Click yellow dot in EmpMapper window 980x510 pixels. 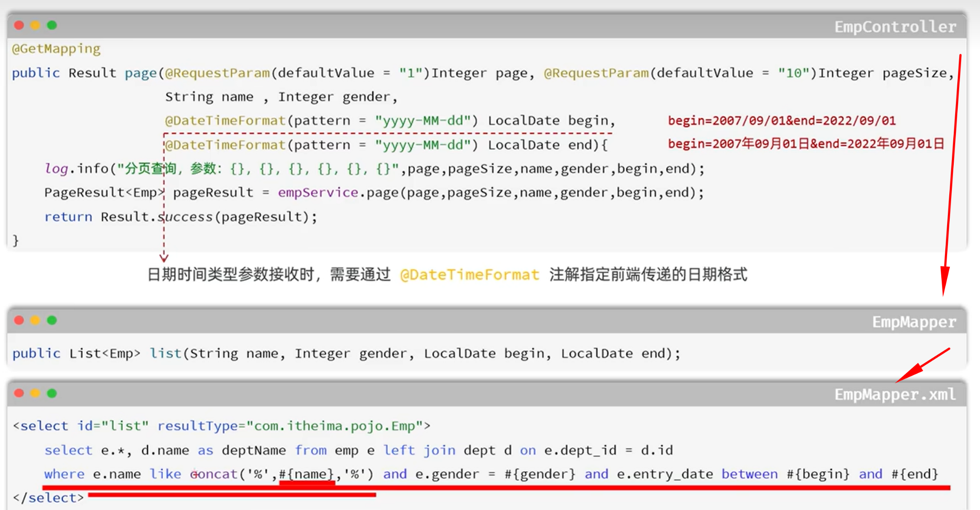[x=35, y=320]
